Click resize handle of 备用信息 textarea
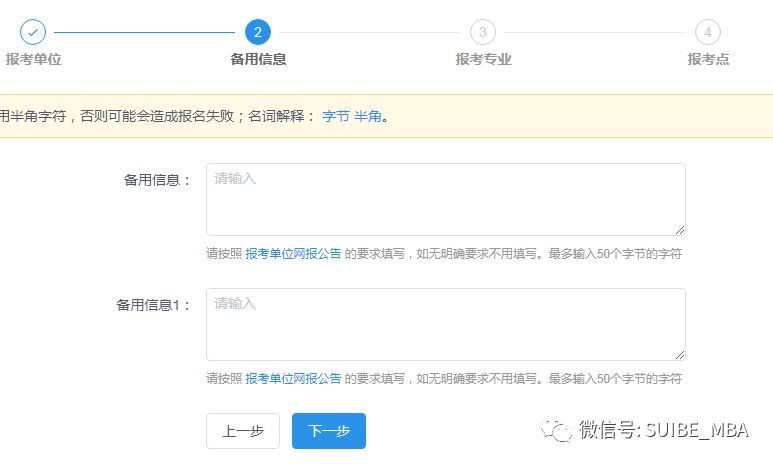773x464 pixels. point(679,229)
